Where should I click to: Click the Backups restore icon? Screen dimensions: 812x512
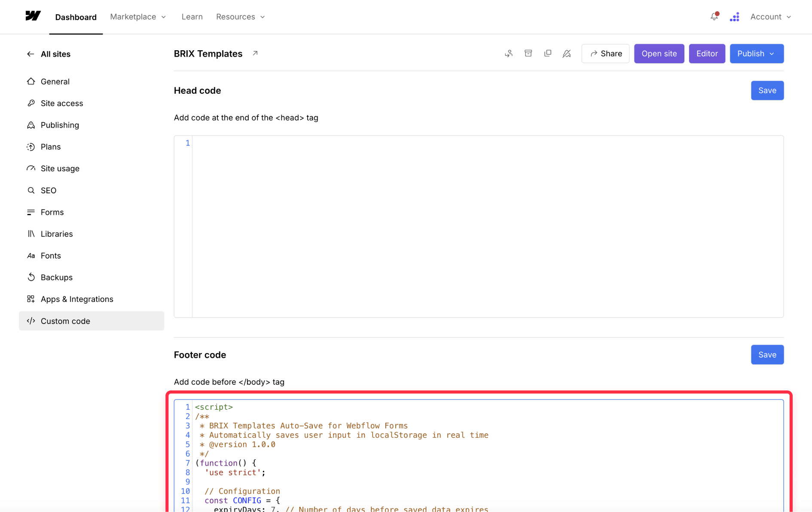[31, 277]
